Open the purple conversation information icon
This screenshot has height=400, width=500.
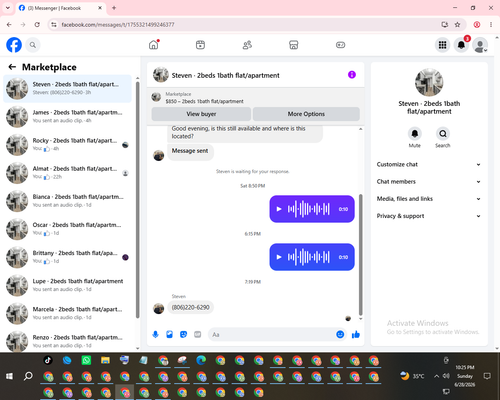pos(352,75)
